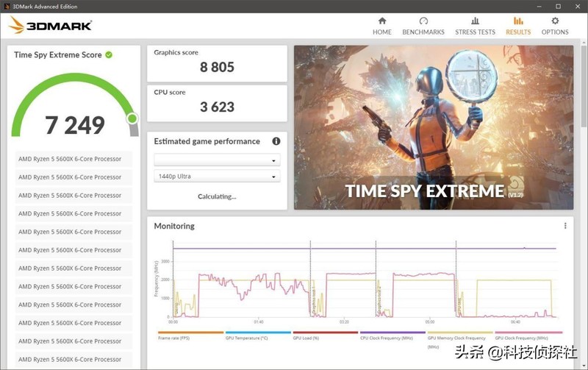Image resolution: width=588 pixels, height=370 pixels.
Task: Open Options with the gear icon
Action: tap(555, 21)
